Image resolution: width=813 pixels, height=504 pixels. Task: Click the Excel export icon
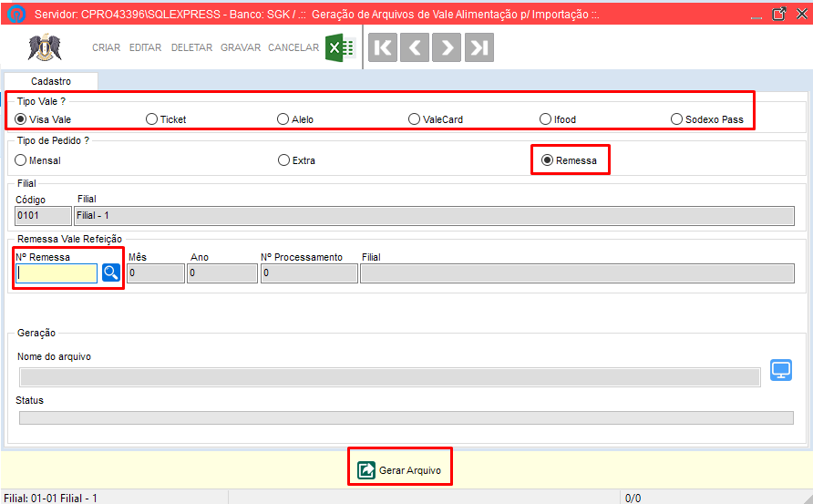pos(340,48)
